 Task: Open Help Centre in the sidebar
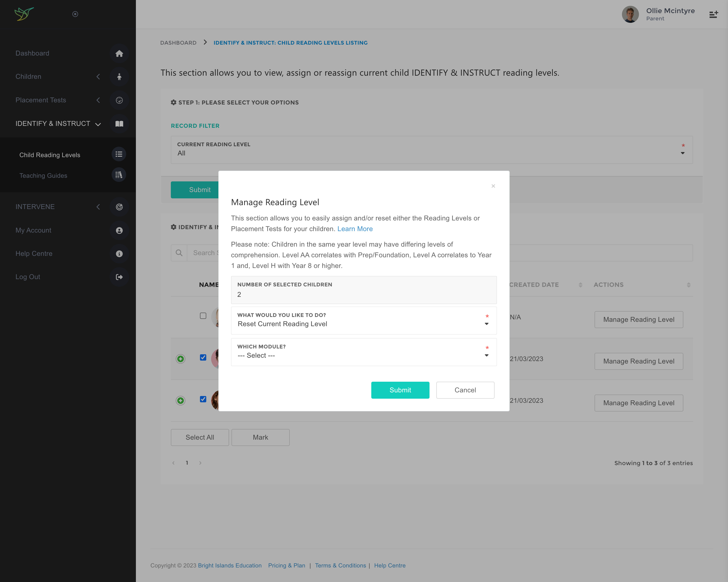pyautogui.click(x=34, y=253)
